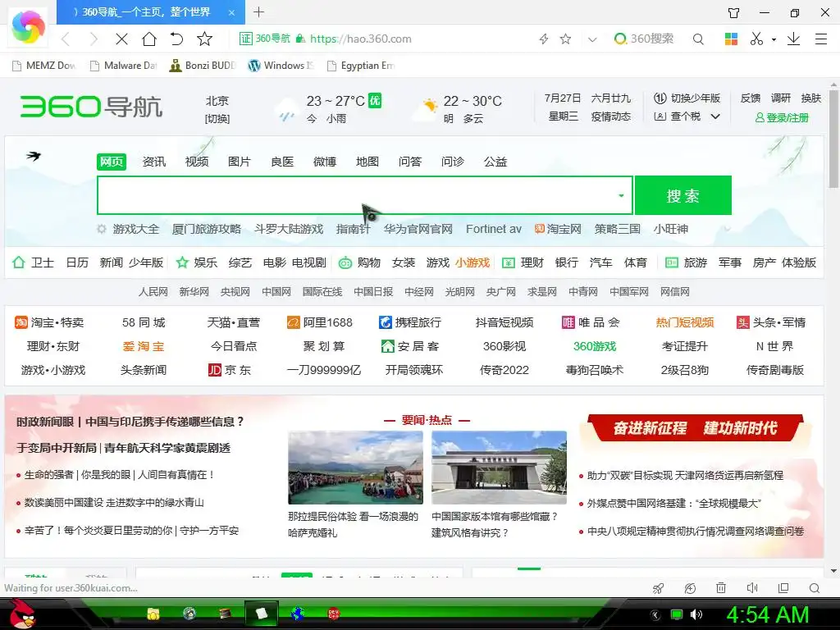
Task: Open the red DEV C++ taskbar icon
Action: (333, 614)
